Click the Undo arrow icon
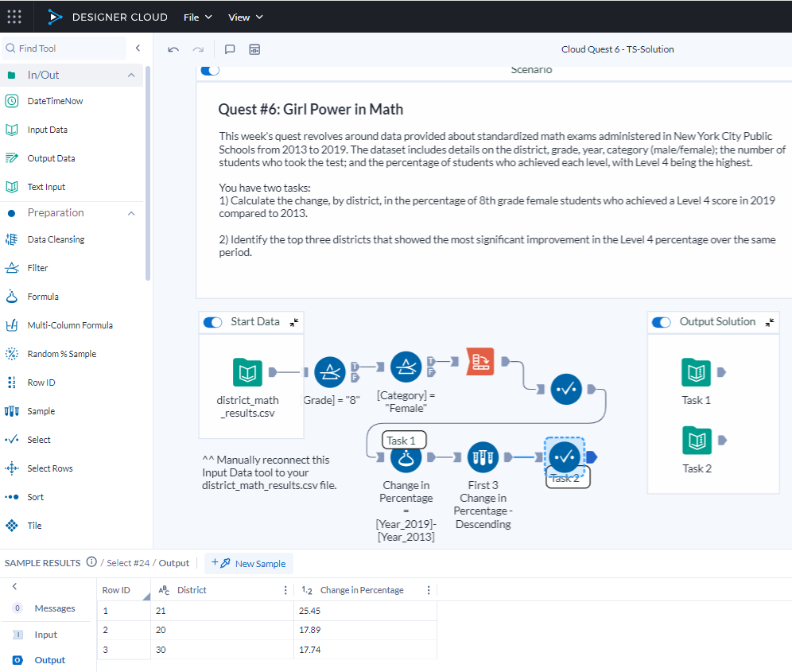 coord(173,49)
